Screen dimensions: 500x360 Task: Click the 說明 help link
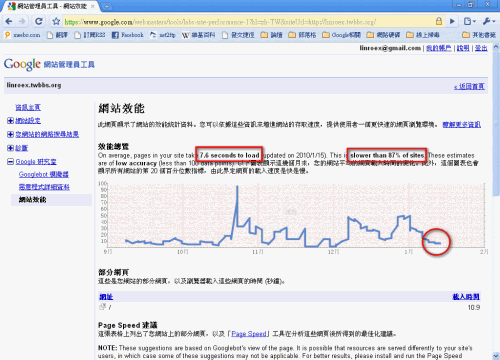click(x=463, y=48)
